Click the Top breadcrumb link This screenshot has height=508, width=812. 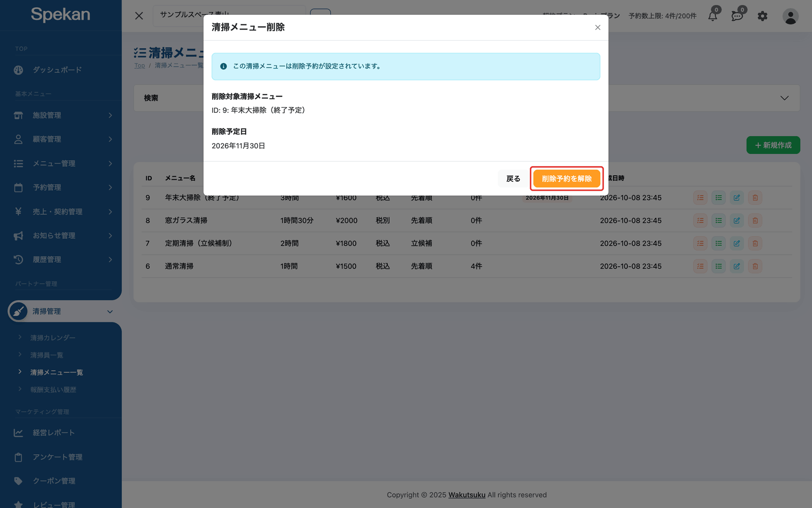[140, 66]
